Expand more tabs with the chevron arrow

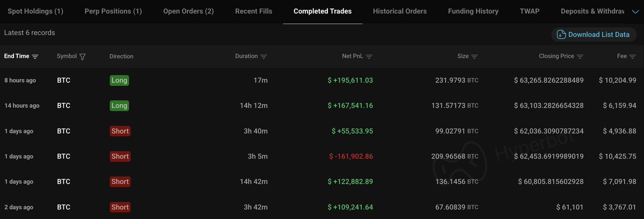click(x=635, y=11)
